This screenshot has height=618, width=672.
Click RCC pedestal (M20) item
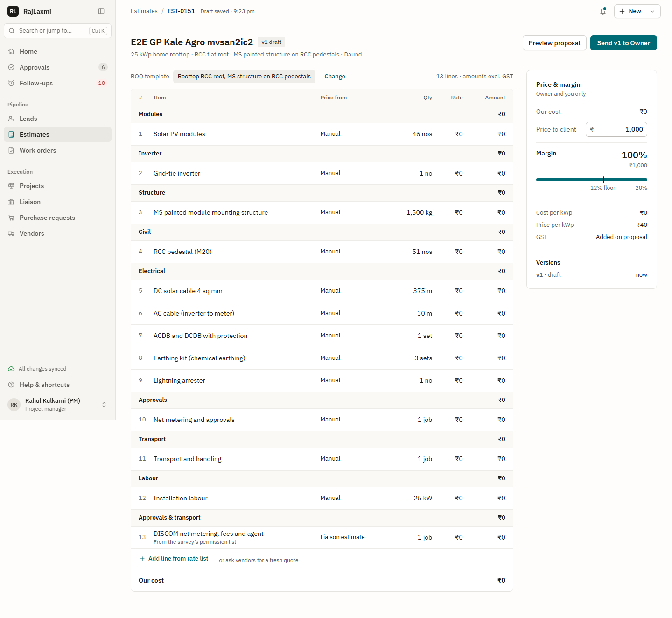click(182, 252)
